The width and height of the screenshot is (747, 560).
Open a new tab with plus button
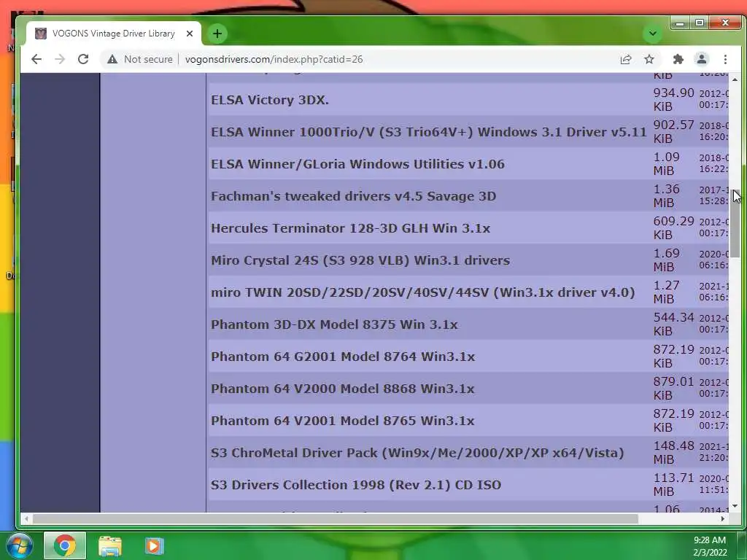click(217, 34)
